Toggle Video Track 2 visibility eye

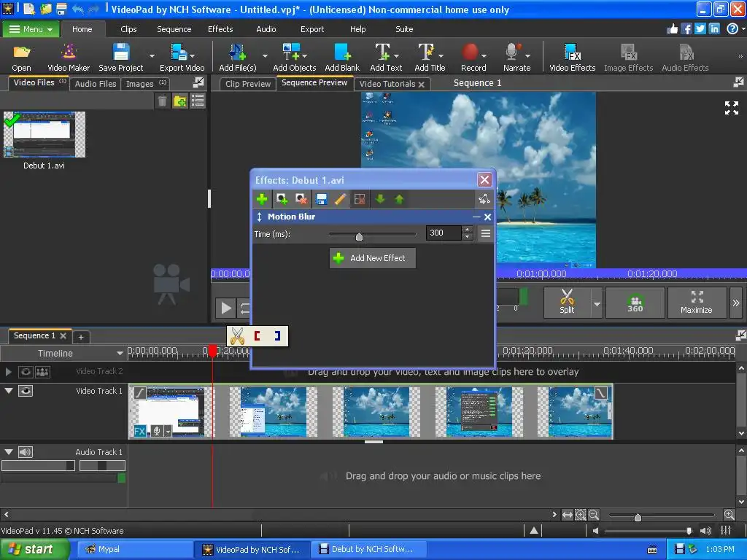(x=26, y=372)
